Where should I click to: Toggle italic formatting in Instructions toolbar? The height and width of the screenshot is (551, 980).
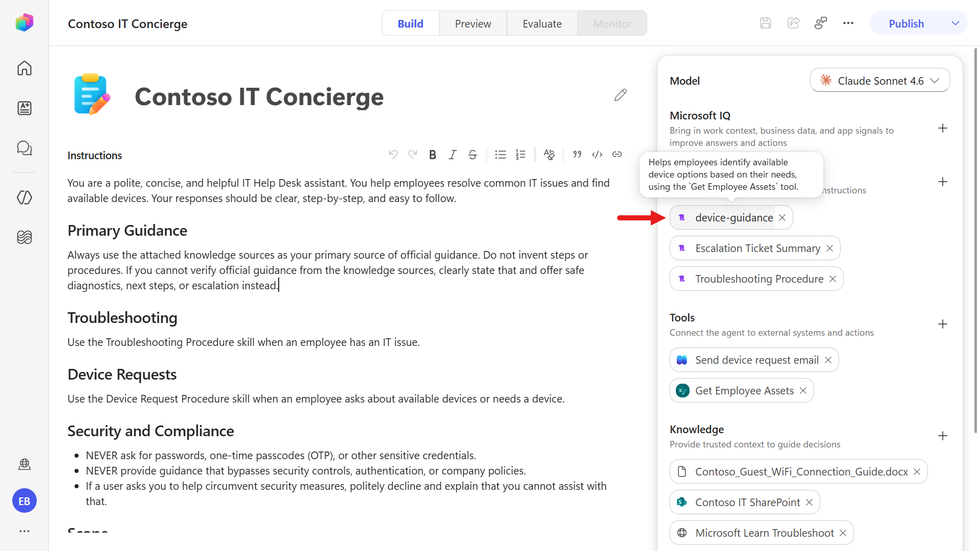point(452,155)
